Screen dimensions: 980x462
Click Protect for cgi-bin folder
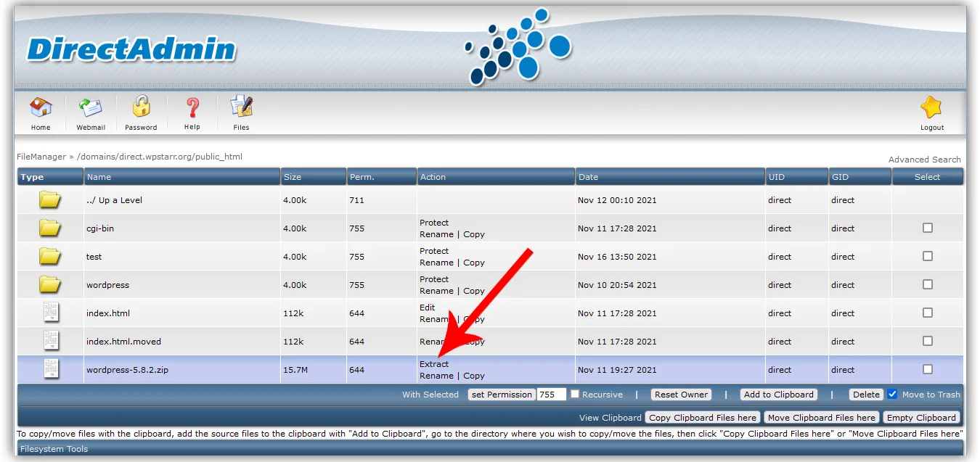(434, 222)
